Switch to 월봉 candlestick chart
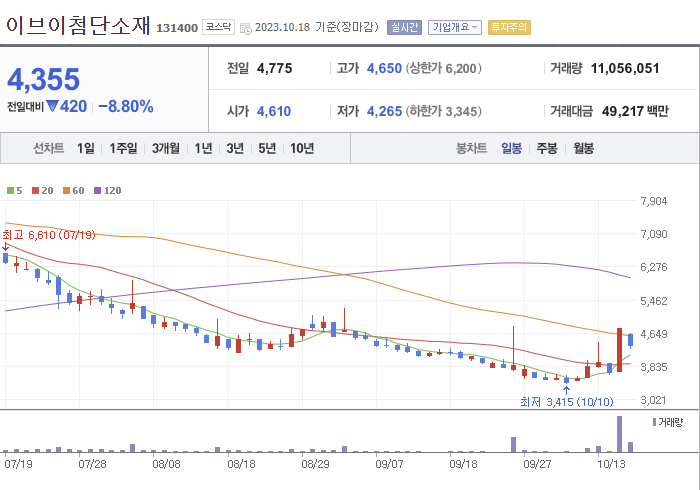 click(583, 148)
